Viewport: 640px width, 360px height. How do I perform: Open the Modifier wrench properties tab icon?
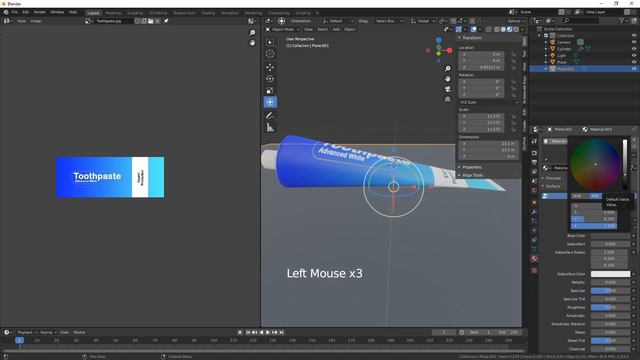point(534,212)
